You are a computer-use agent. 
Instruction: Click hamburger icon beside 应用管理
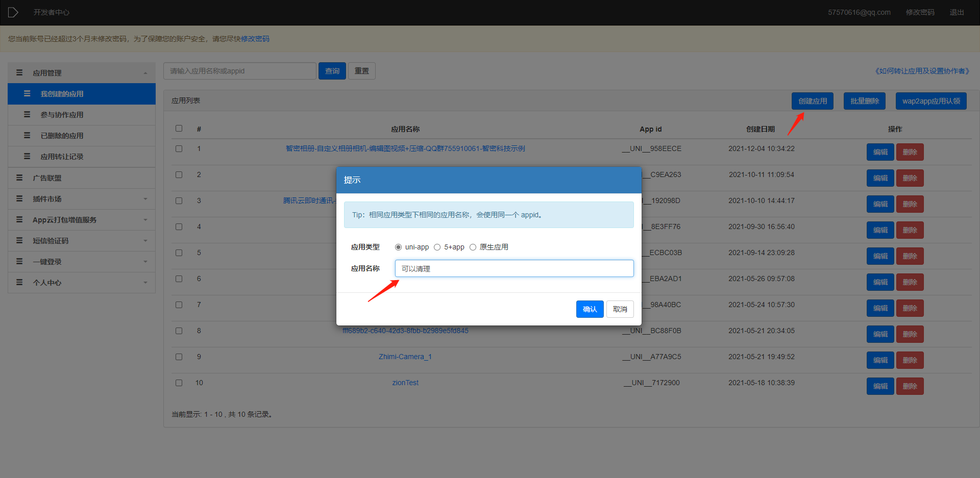tap(19, 73)
